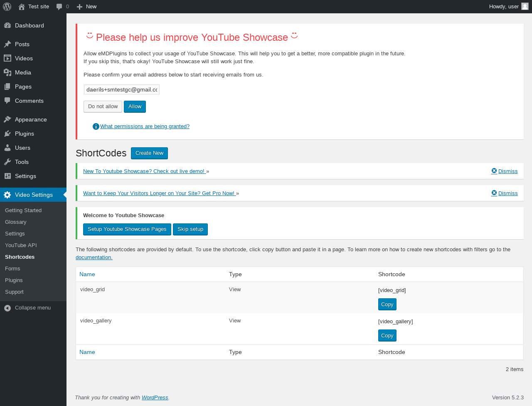Dismiss the Get Pro Now notice
Image resolution: width=532 pixels, height=406 pixels.
(x=505, y=193)
